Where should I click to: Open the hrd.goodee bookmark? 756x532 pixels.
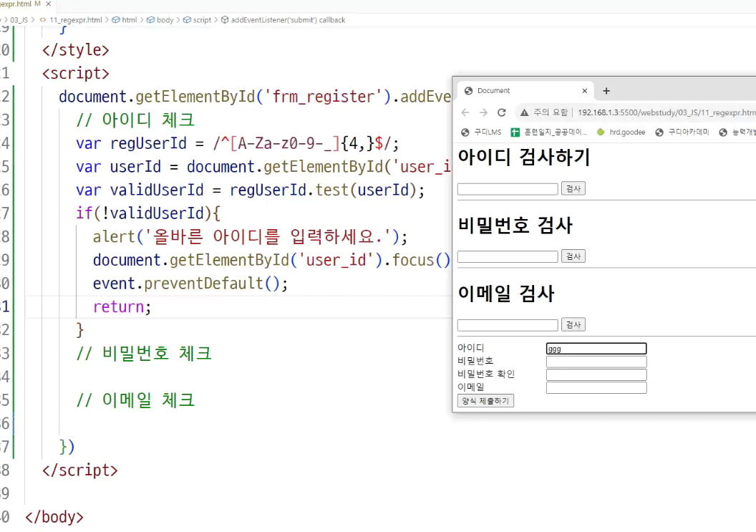(x=621, y=132)
